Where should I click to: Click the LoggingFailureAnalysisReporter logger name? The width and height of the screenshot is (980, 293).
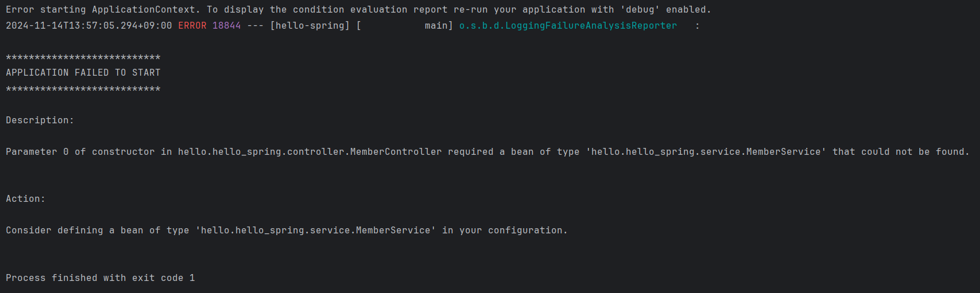point(568,26)
